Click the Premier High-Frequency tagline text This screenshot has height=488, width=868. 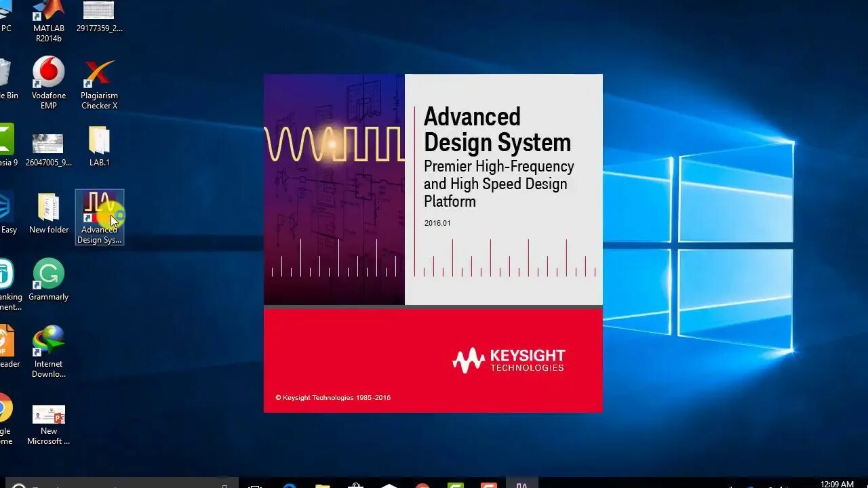coord(498,184)
